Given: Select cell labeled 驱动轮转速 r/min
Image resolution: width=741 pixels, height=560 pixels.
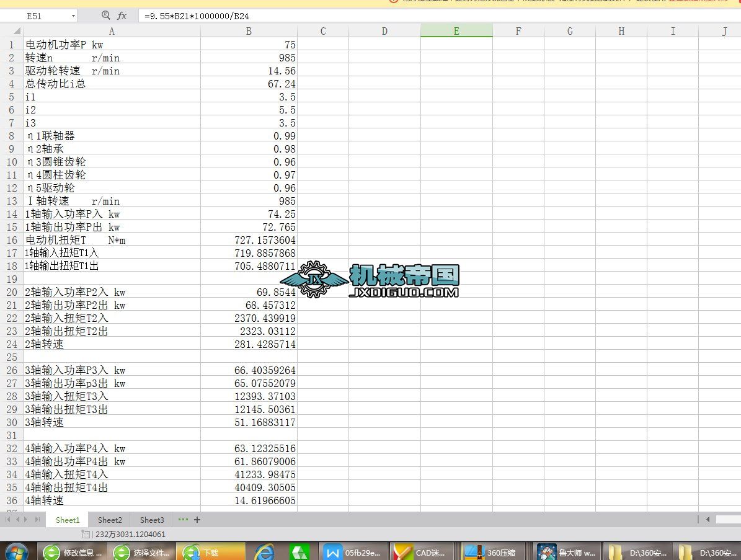Looking at the screenshot, I should pos(112,71).
